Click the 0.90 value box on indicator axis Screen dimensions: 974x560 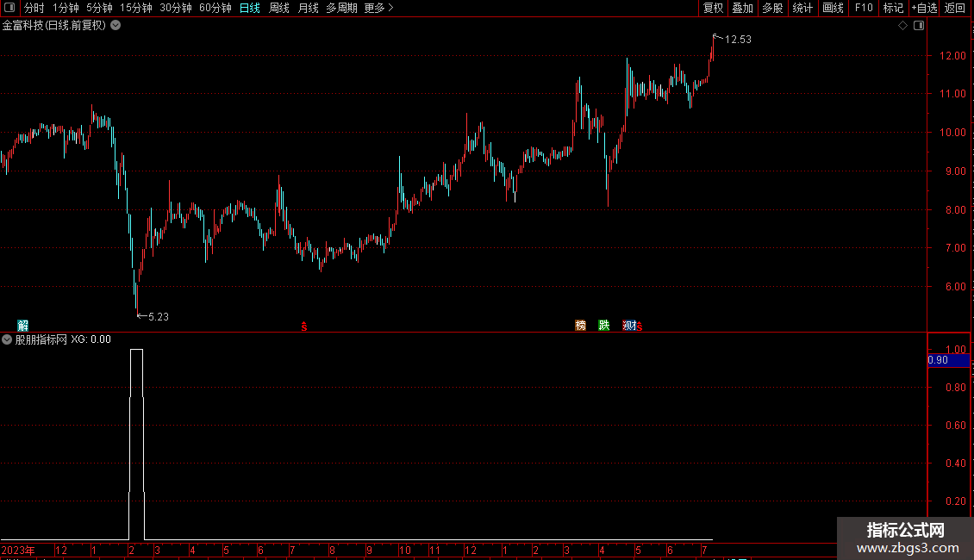[x=948, y=360]
